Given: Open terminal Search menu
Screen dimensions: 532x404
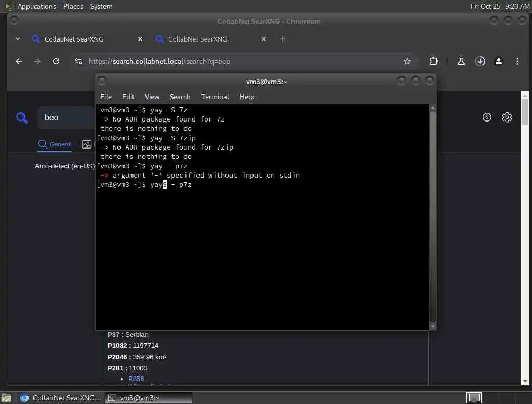Looking at the screenshot, I should (180, 97).
